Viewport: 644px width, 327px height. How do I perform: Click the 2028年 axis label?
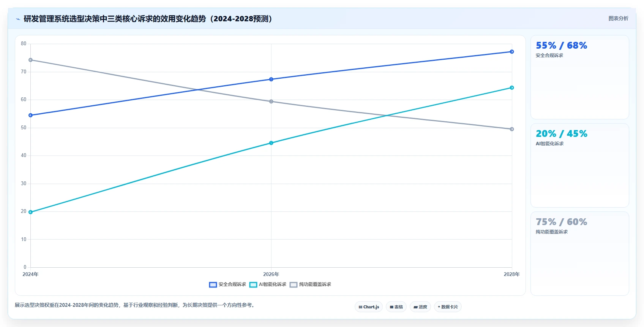click(x=512, y=274)
